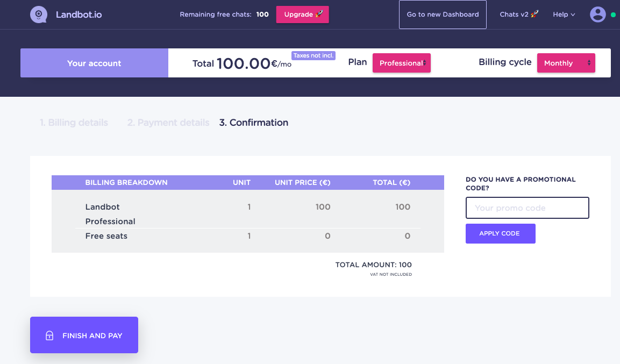The image size is (620, 364).
Task: Click the pink Upgrade button
Action: 303,15
